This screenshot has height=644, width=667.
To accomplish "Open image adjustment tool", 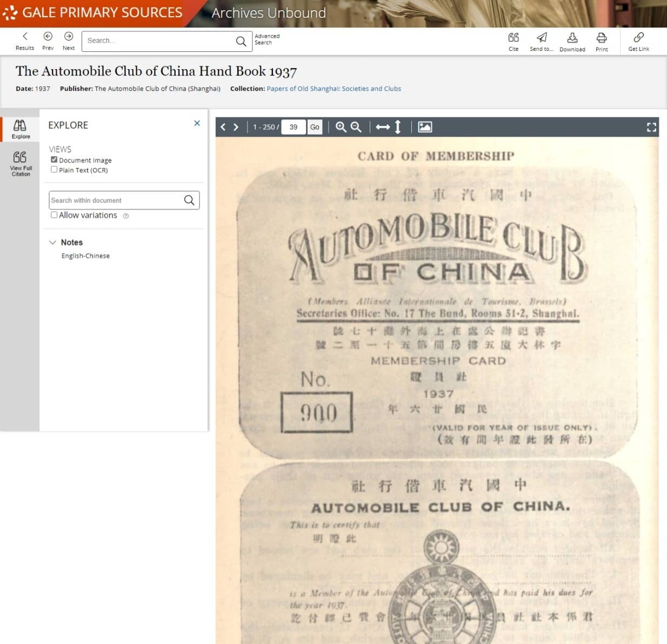I will pos(425,127).
